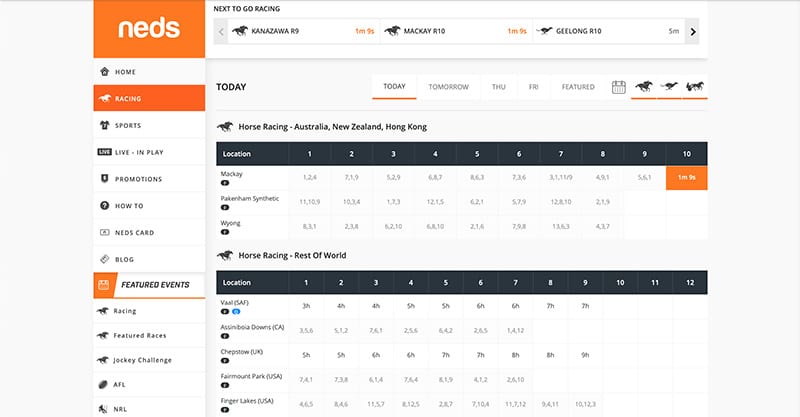
Task: Switch to the Fri tab
Action: 533,87
